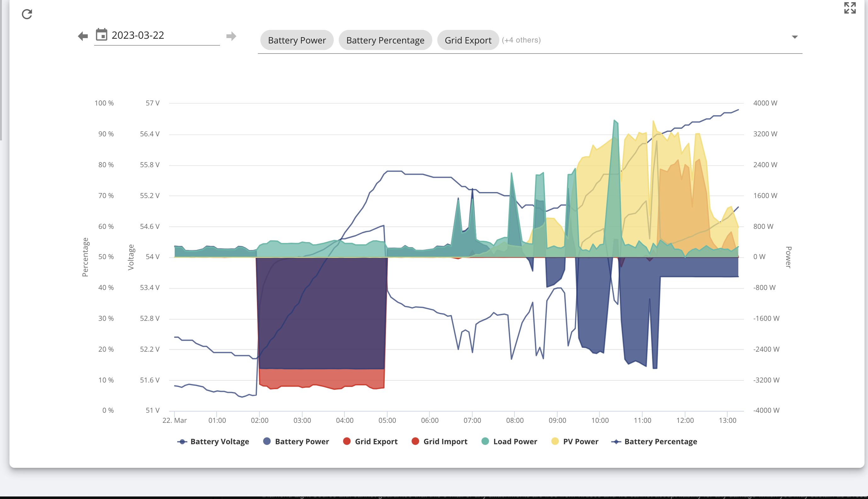The height and width of the screenshot is (499, 868).
Task: Click the Grid Export legend color dot
Action: pos(347,441)
